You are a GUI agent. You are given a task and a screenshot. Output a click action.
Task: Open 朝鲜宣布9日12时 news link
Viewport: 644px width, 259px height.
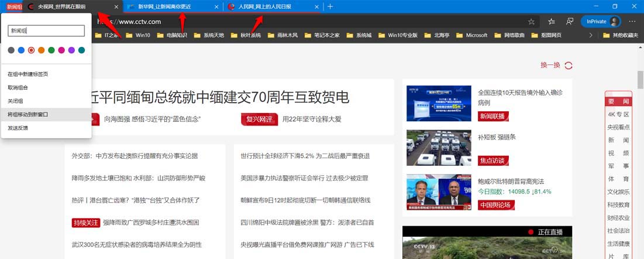[x=305, y=200]
